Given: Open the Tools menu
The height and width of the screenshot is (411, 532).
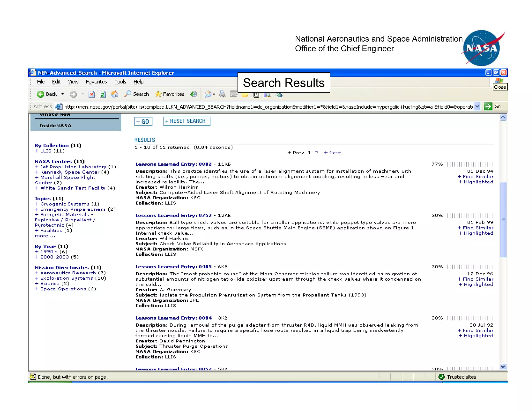Looking at the screenshot, I should (120, 82).
